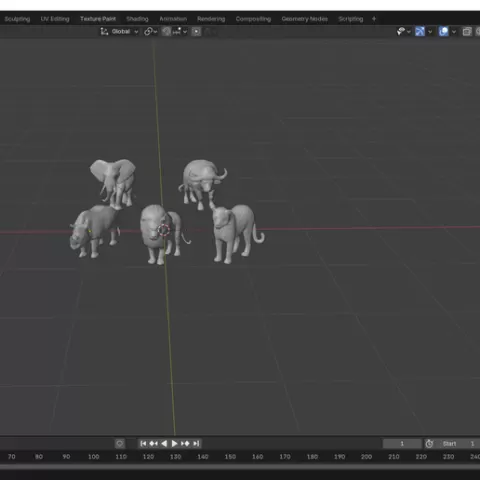Set the timeline to frame 180
The width and height of the screenshot is (480, 480).
tap(312, 457)
